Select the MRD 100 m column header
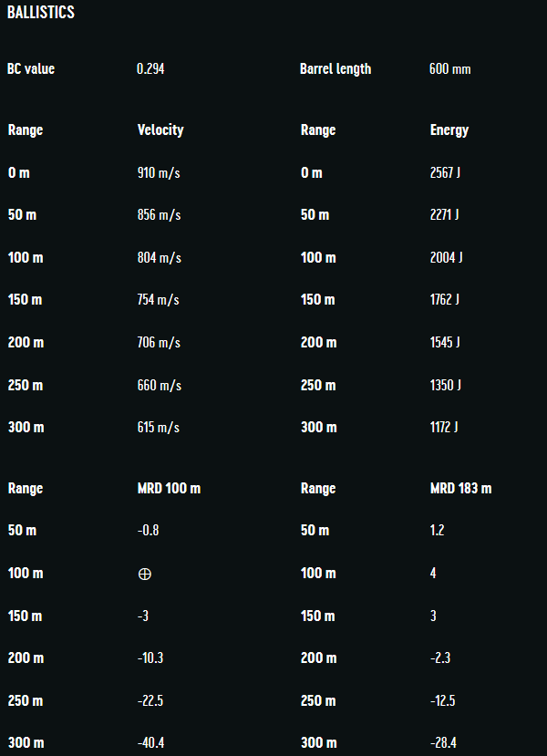 click(169, 489)
